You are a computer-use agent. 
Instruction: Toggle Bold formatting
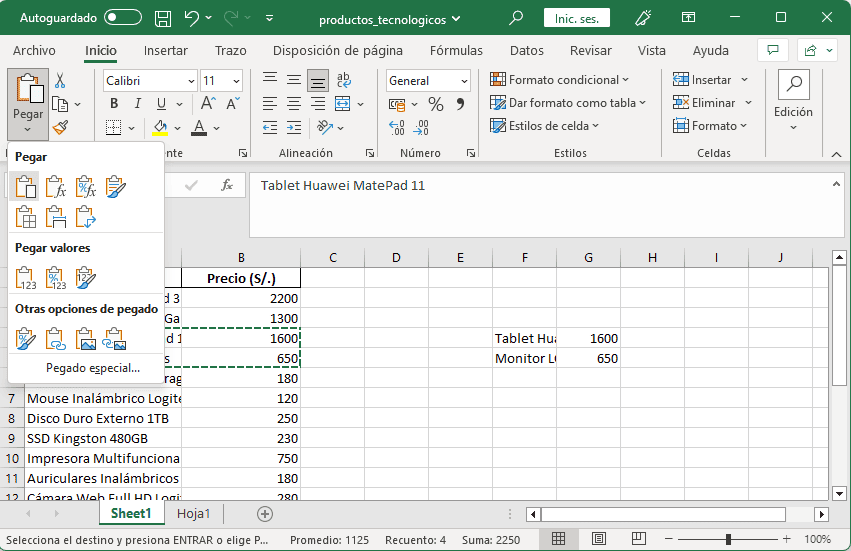(x=114, y=103)
